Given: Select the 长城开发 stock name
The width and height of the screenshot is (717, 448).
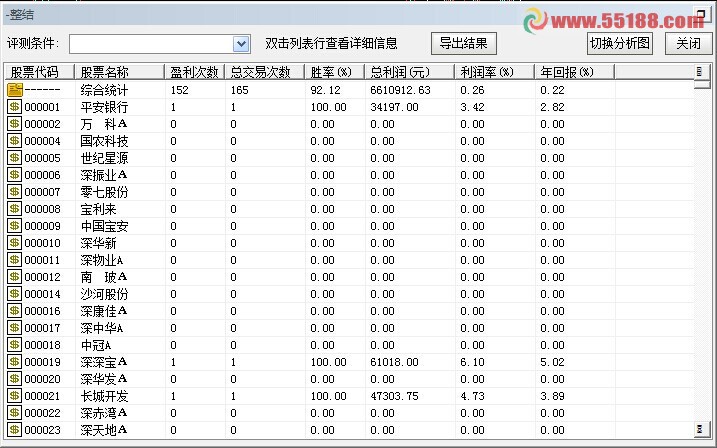Looking at the screenshot, I should pyautogui.click(x=104, y=396).
